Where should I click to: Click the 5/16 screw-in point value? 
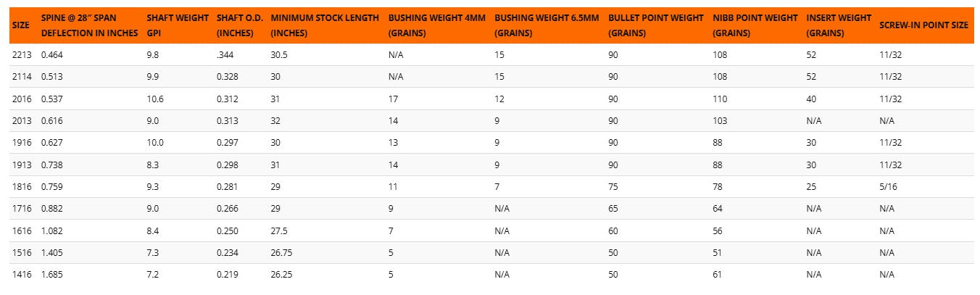[x=888, y=186]
